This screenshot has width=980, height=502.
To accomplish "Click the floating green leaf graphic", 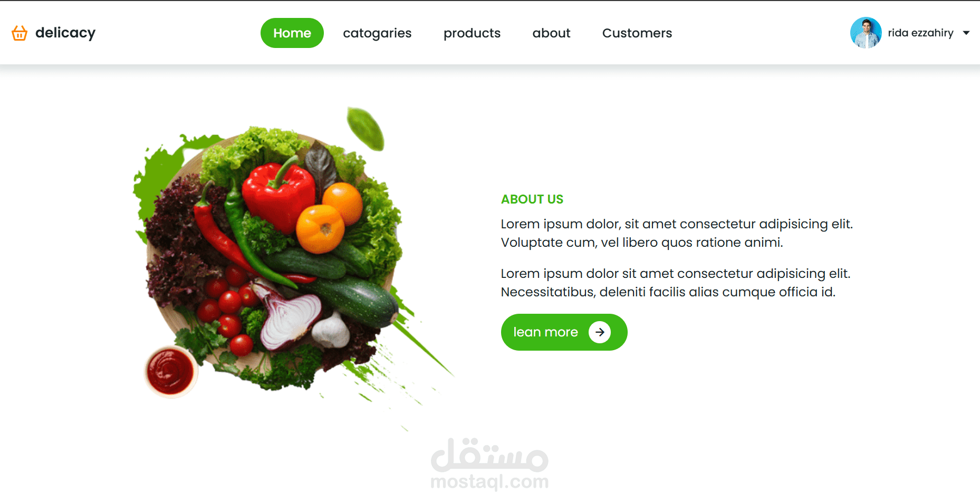I will pyautogui.click(x=365, y=129).
